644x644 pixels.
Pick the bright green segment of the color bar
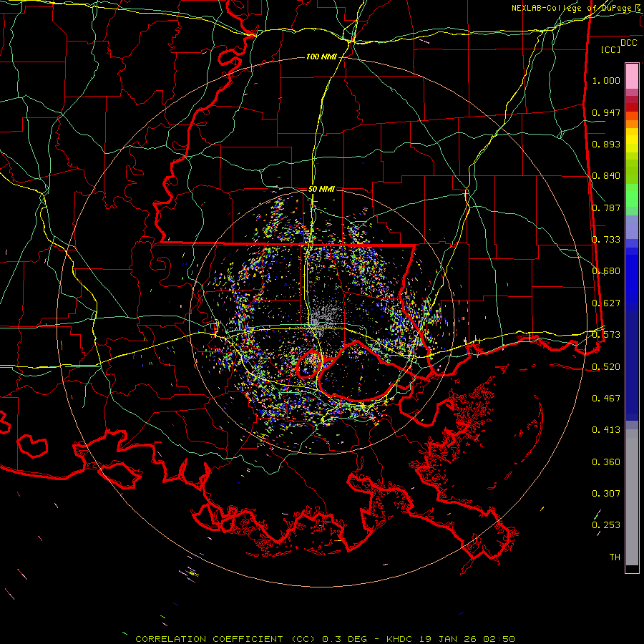[x=632, y=195]
